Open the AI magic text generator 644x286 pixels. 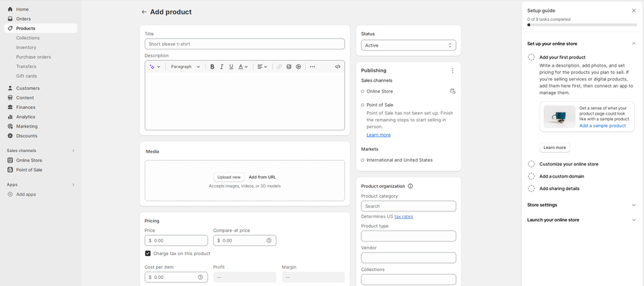[x=155, y=67]
